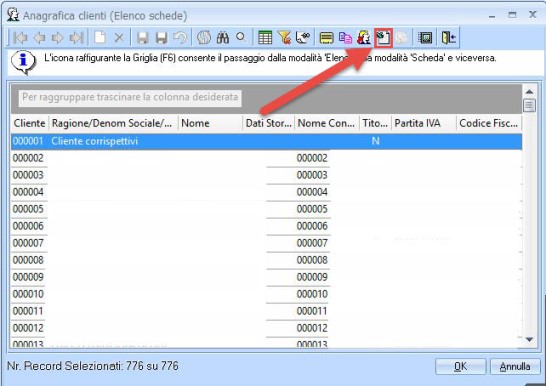This screenshot has height=386, width=546.
Task: Click the Codice Fisc... column header
Action: tap(489, 123)
